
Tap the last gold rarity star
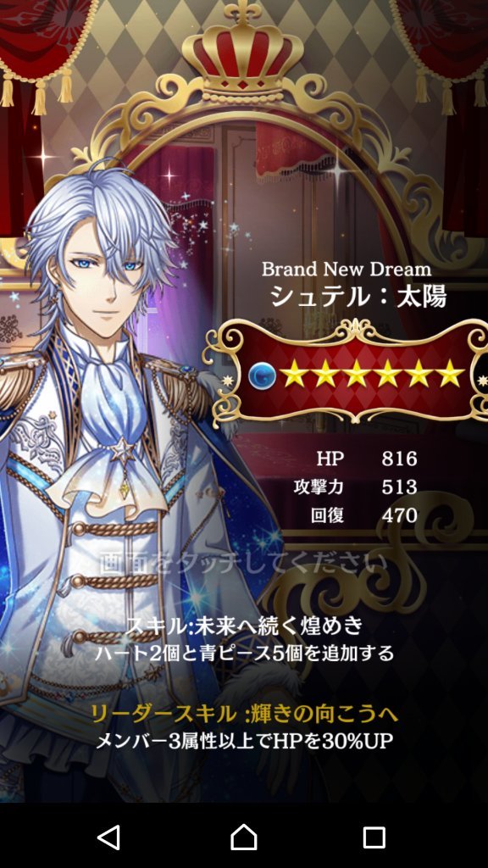tap(451, 374)
